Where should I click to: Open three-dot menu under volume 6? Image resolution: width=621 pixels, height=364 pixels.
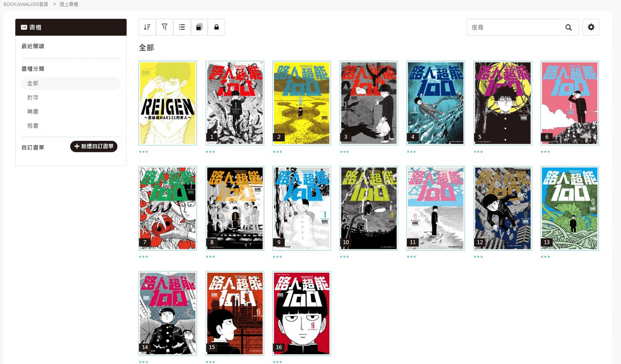click(545, 152)
